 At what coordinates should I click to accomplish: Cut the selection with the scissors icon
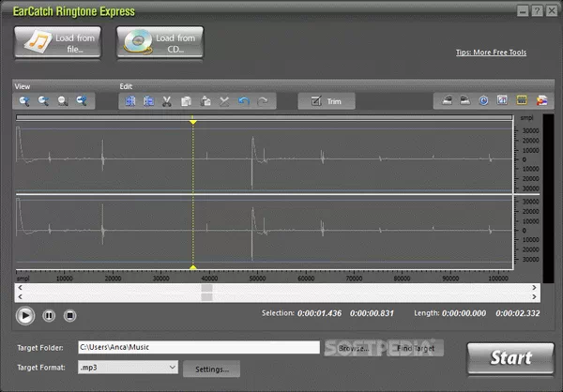(x=167, y=101)
